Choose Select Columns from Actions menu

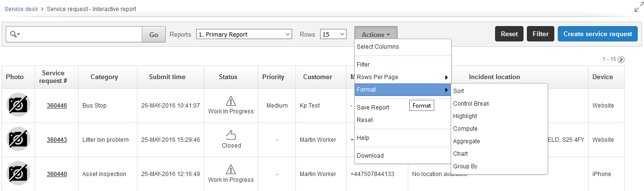point(403,47)
